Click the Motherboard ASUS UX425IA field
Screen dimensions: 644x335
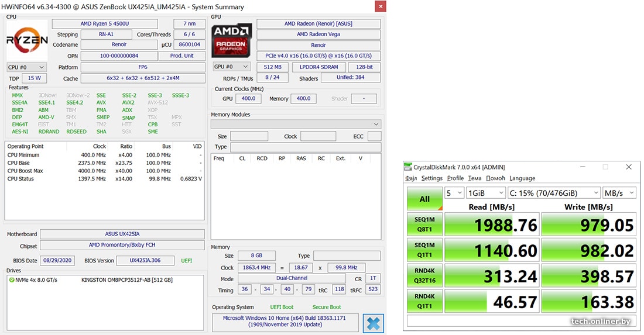122,234
